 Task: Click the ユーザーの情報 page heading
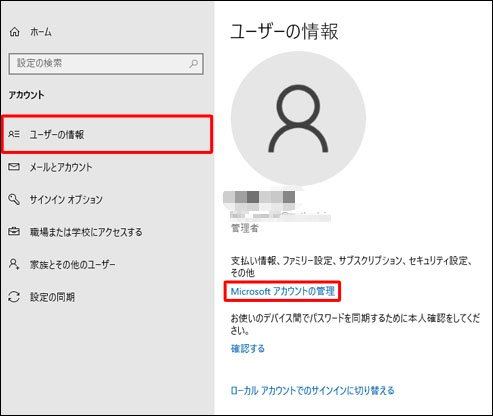[x=284, y=32]
